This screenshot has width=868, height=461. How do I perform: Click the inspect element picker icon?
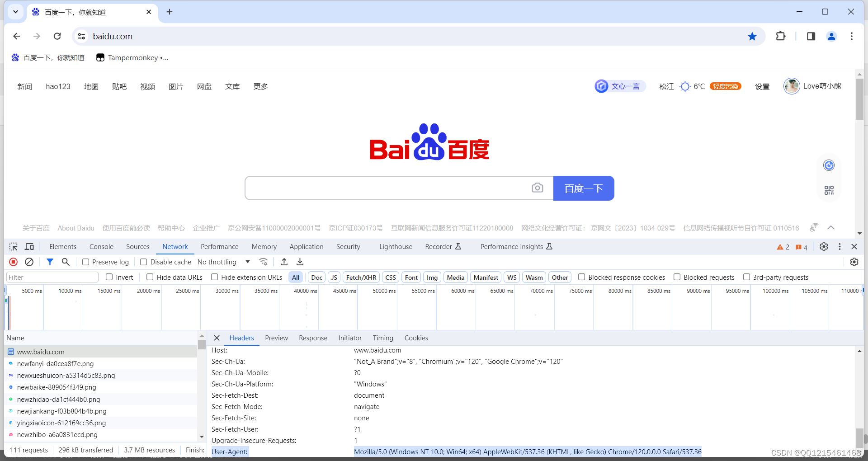14,247
